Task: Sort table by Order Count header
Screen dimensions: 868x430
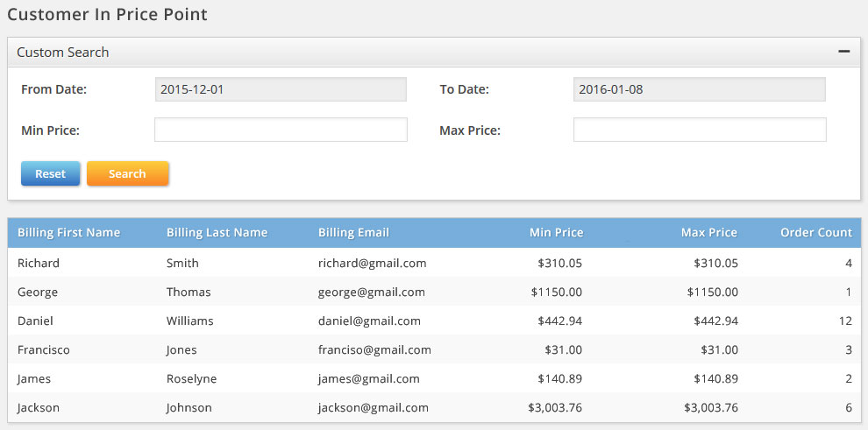Action: (815, 233)
